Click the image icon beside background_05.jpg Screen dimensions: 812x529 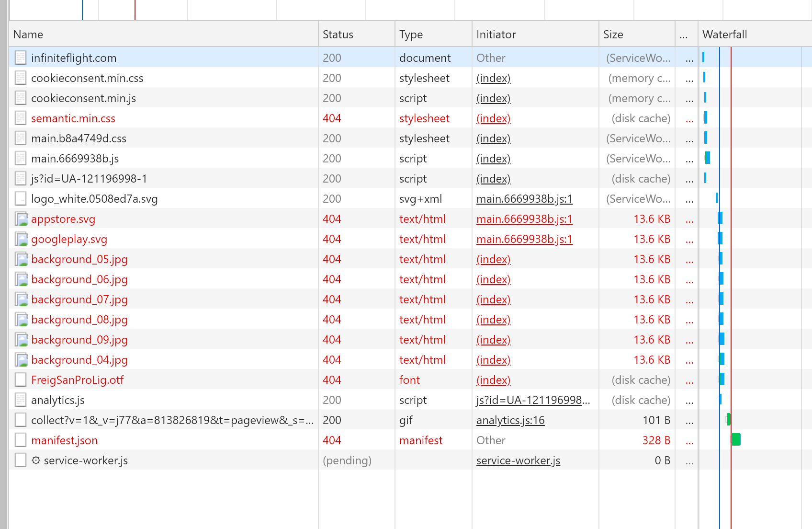coord(21,259)
